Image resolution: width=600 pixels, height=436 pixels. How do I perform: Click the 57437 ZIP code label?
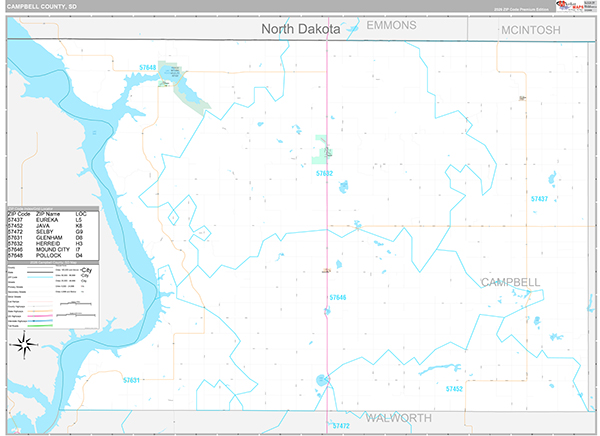click(x=539, y=199)
